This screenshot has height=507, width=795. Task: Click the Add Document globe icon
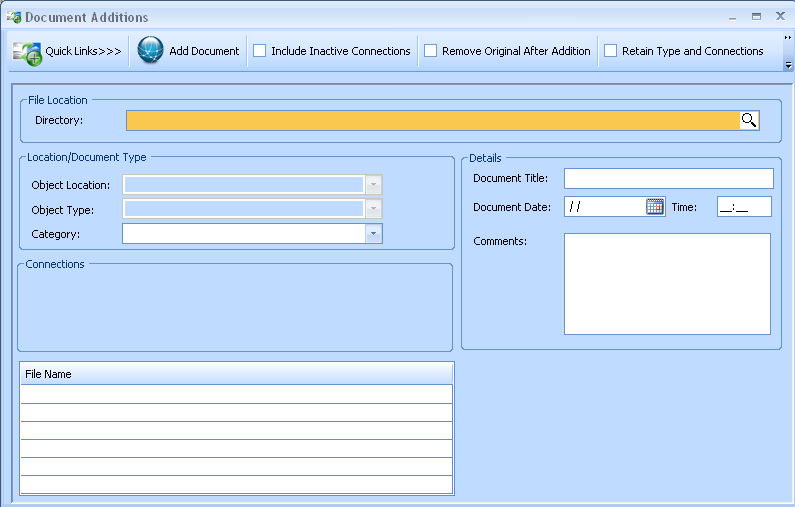point(150,51)
